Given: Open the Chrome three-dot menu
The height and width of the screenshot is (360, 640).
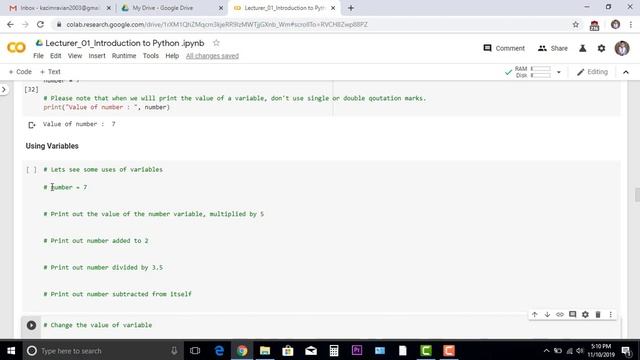Looking at the screenshot, I should tap(631, 24).
